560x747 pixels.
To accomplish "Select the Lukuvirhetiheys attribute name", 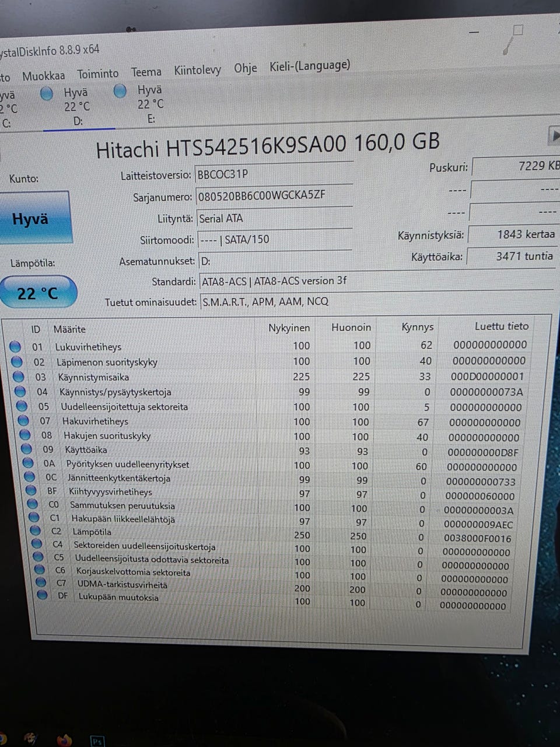I will (88, 347).
